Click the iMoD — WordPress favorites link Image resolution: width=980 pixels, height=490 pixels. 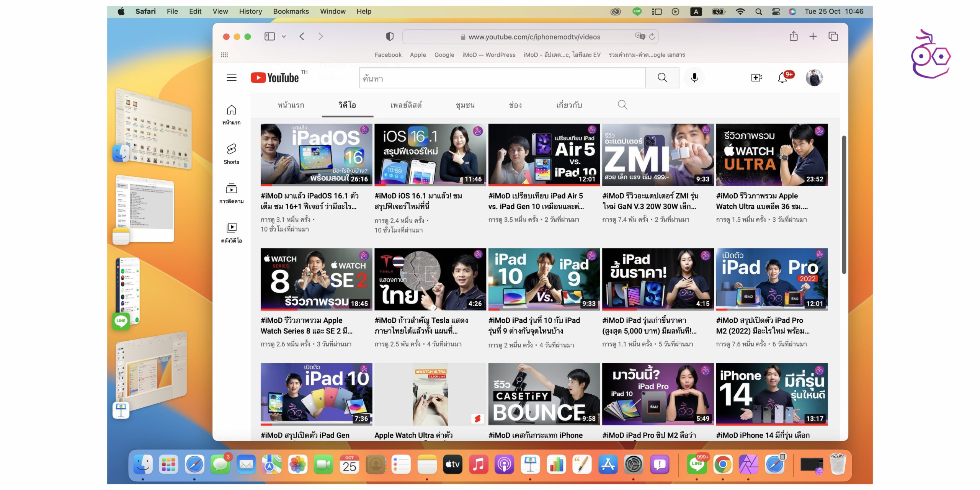pos(488,55)
